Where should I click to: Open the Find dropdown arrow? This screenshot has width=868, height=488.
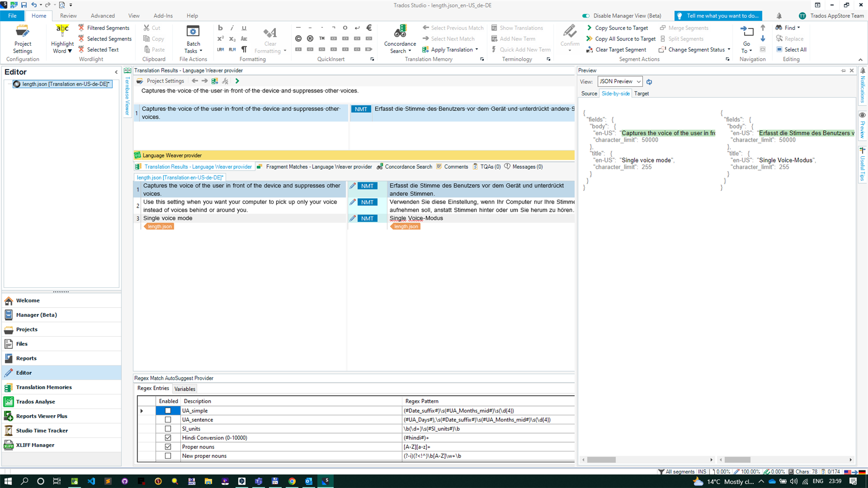click(x=799, y=28)
